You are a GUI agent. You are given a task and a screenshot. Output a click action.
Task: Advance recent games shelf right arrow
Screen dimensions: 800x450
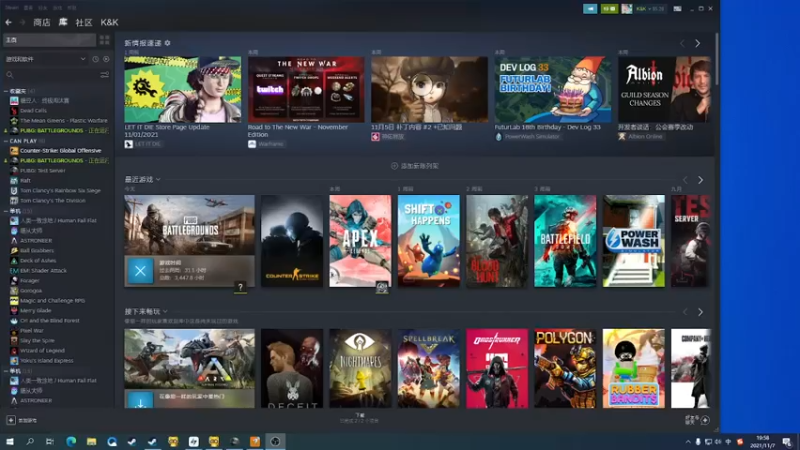coord(700,180)
